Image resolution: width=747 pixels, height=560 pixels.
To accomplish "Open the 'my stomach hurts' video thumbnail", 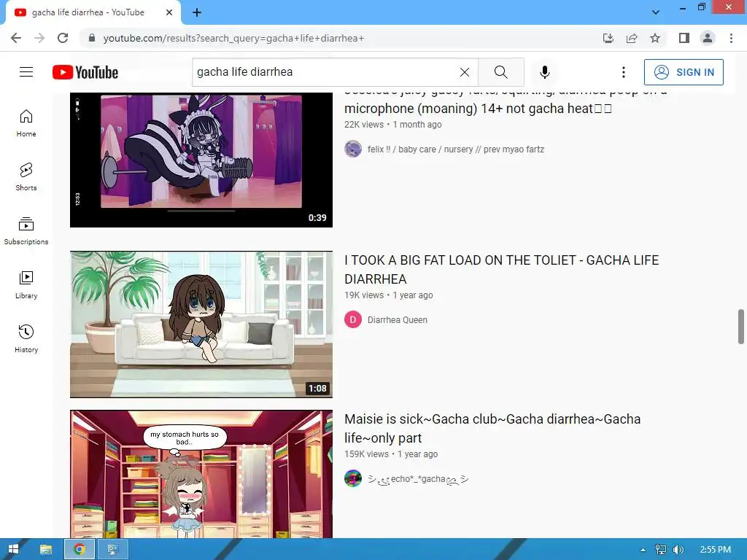I will tap(201, 474).
